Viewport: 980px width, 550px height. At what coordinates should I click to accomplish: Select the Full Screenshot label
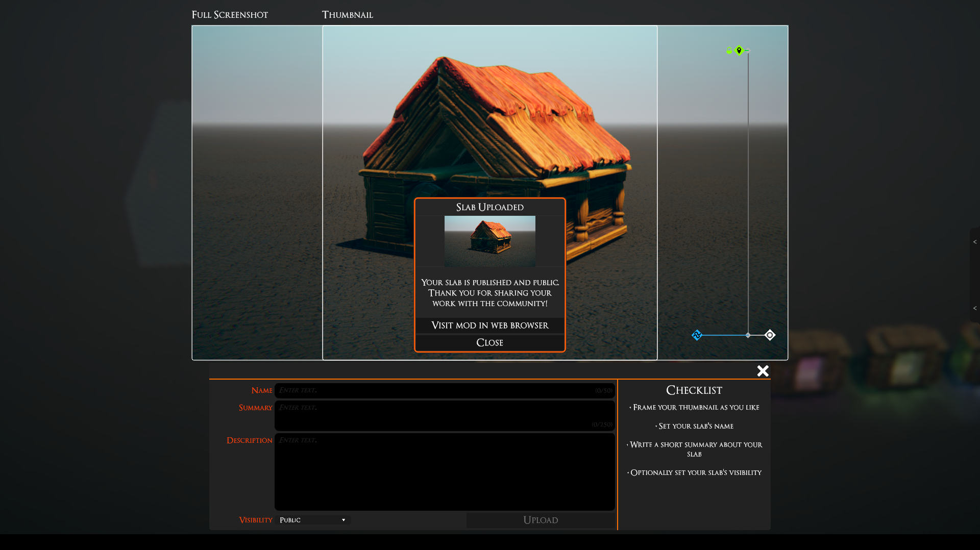pos(230,15)
